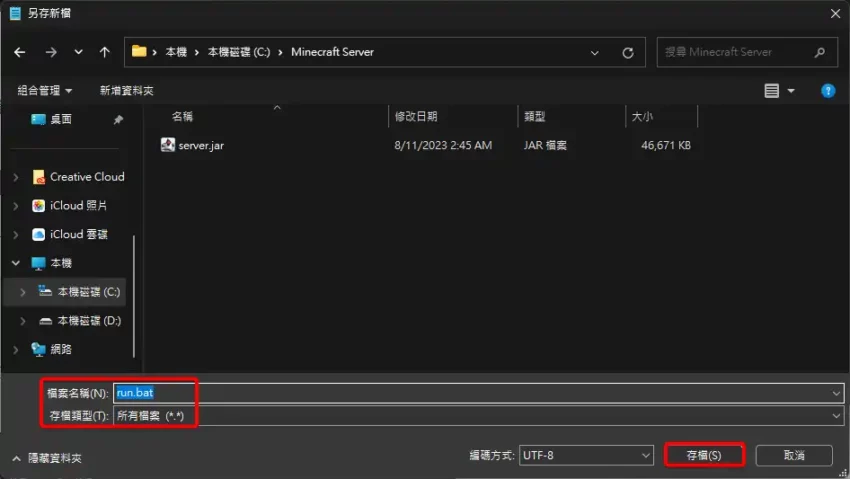Select 本機 in the address breadcrumb

pyautogui.click(x=176, y=52)
